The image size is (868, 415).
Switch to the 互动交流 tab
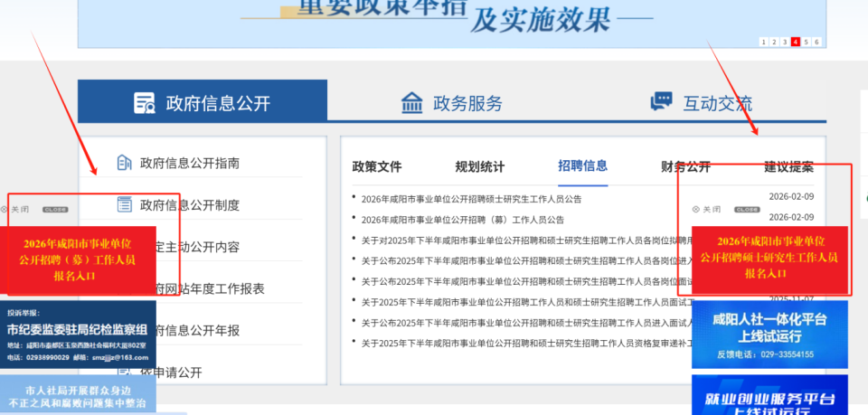[702, 103]
